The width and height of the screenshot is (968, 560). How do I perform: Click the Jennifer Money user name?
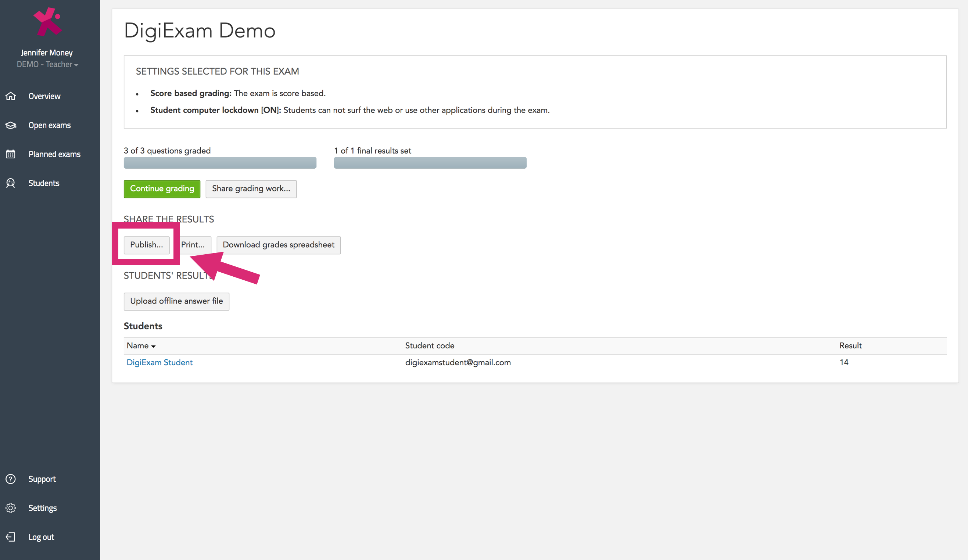coord(47,53)
